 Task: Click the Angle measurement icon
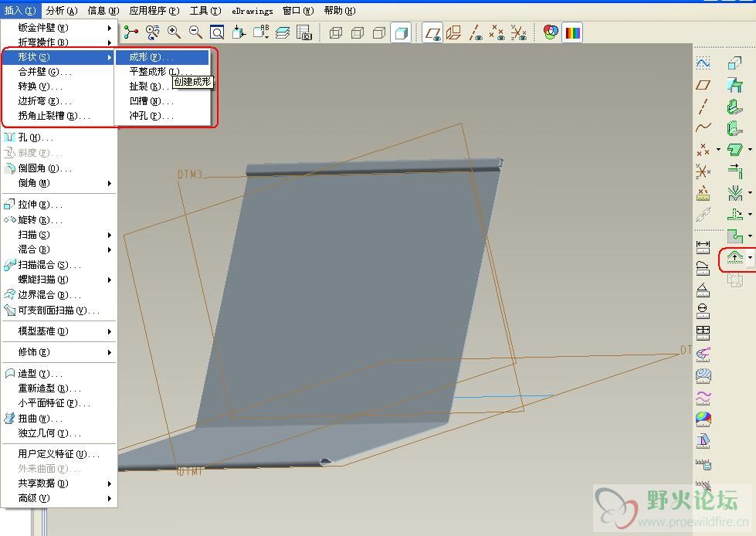click(703, 290)
